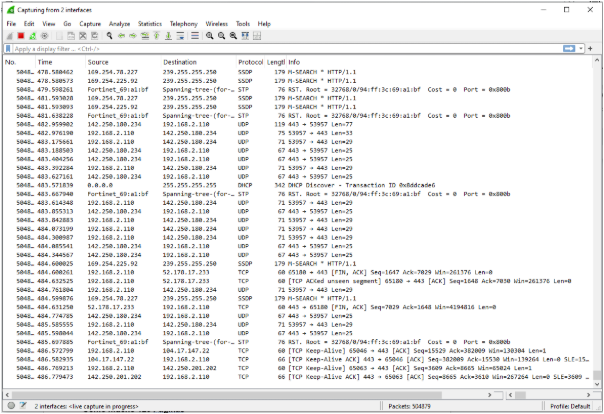604x414 pixels.
Task: Expand the display filter history dropdown
Action: [580, 48]
